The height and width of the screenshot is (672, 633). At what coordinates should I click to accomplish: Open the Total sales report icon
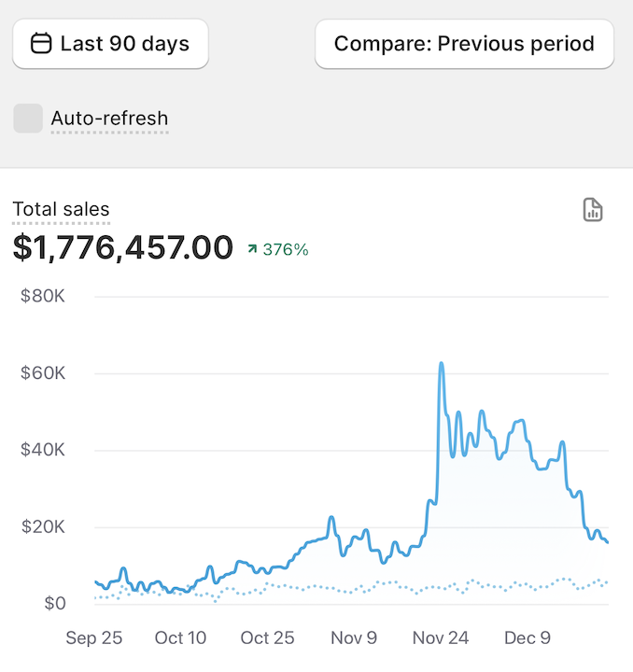click(593, 210)
